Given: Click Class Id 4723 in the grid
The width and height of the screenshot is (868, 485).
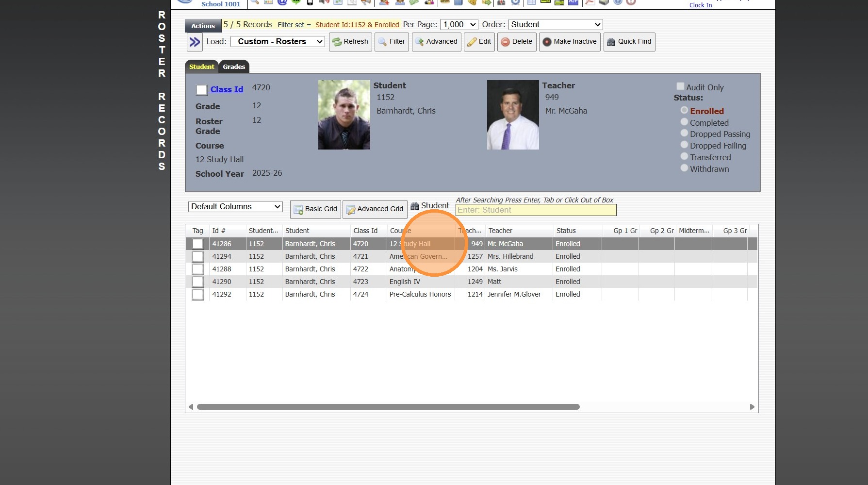Looking at the screenshot, I should pyautogui.click(x=360, y=282).
